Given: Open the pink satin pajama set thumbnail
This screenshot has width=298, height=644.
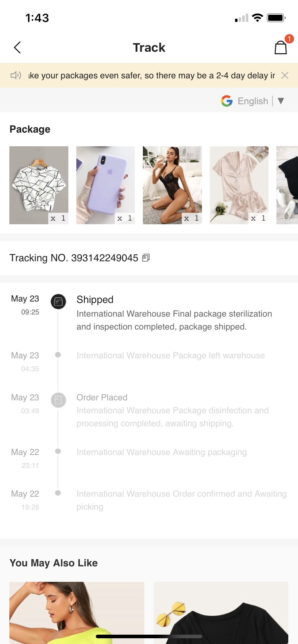Looking at the screenshot, I should coord(239,185).
